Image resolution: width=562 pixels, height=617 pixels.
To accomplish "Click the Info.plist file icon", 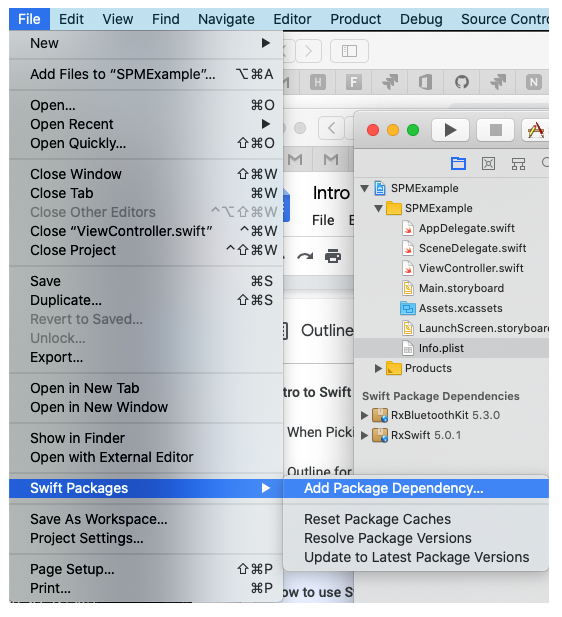I will 408,348.
